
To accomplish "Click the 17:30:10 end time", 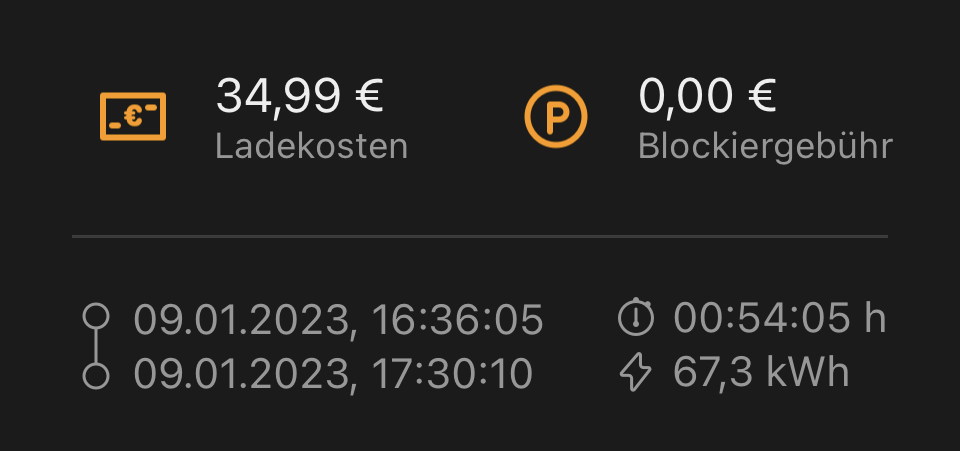I will pyautogui.click(x=452, y=374).
